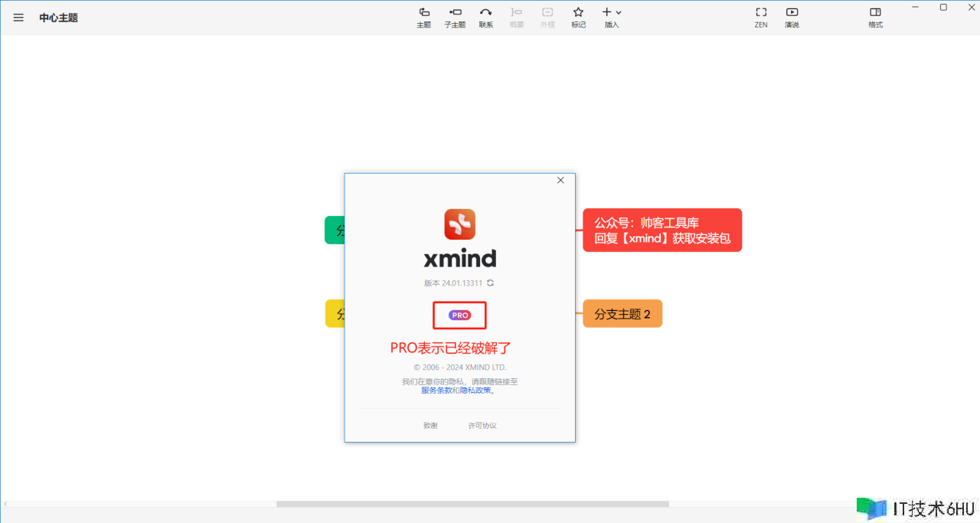Click the 概要 (Summary) toolbar icon
The height and width of the screenshot is (523, 980).
pyautogui.click(x=516, y=17)
